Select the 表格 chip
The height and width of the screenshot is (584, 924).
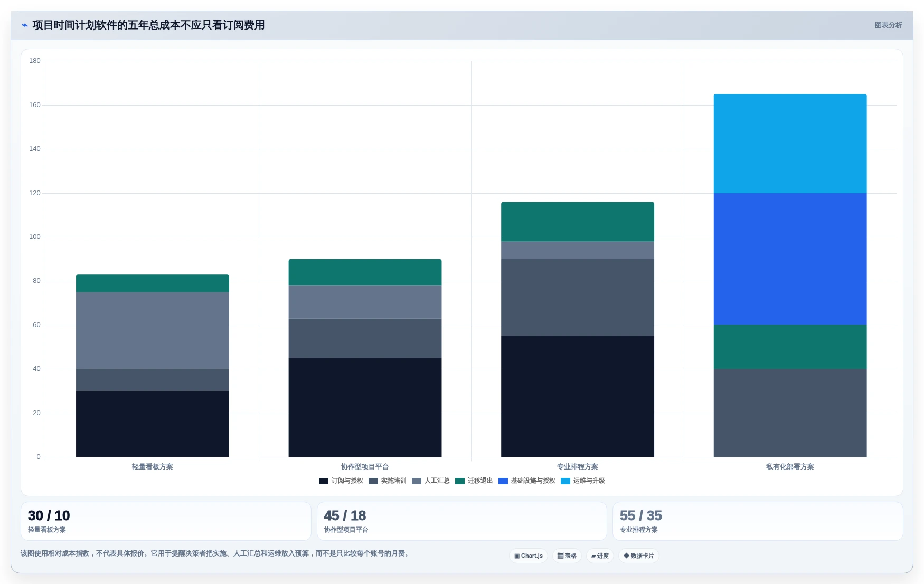pos(567,556)
